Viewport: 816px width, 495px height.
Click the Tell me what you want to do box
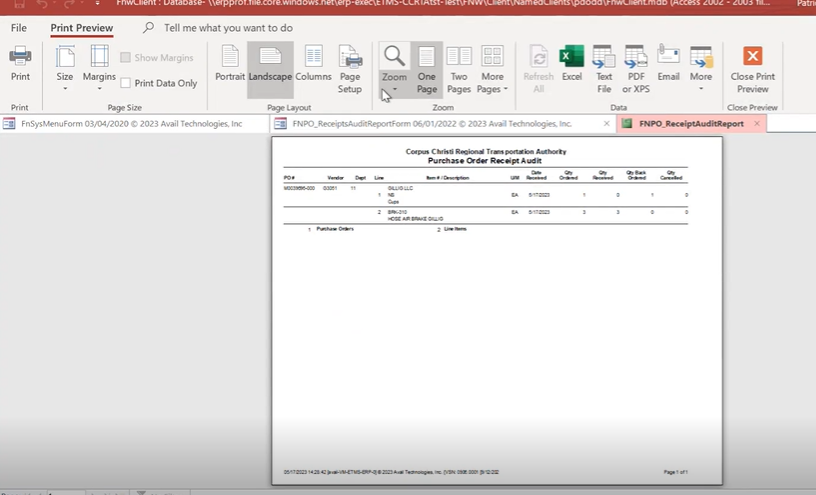pos(228,28)
